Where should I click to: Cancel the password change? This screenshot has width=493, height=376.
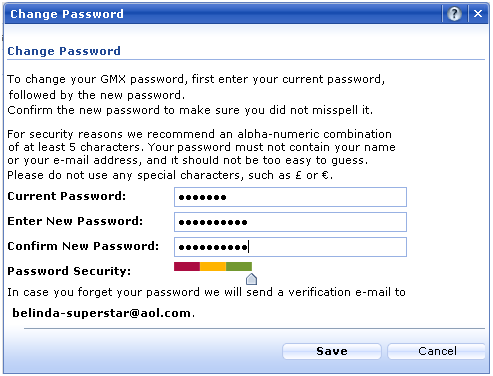point(437,351)
